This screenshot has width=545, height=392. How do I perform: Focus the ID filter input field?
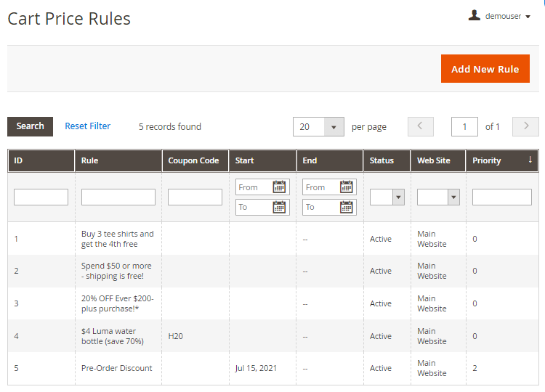41,197
